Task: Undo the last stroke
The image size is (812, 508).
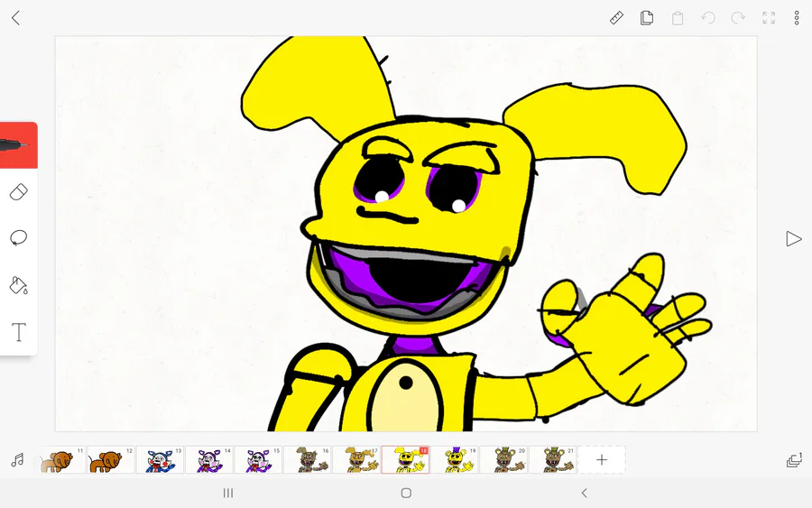Action: 708,18
